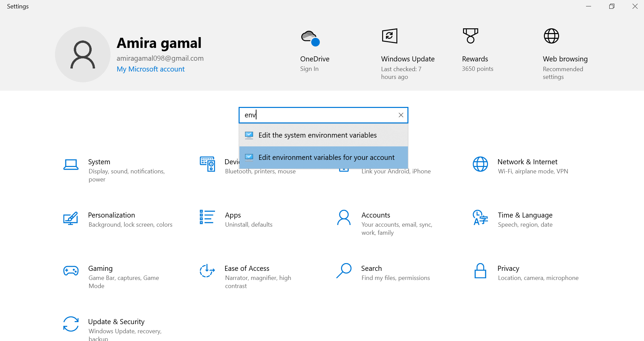Click the monitor icon beside system environment variables
Viewport: 644px width, 341px height.
tap(249, 135)
